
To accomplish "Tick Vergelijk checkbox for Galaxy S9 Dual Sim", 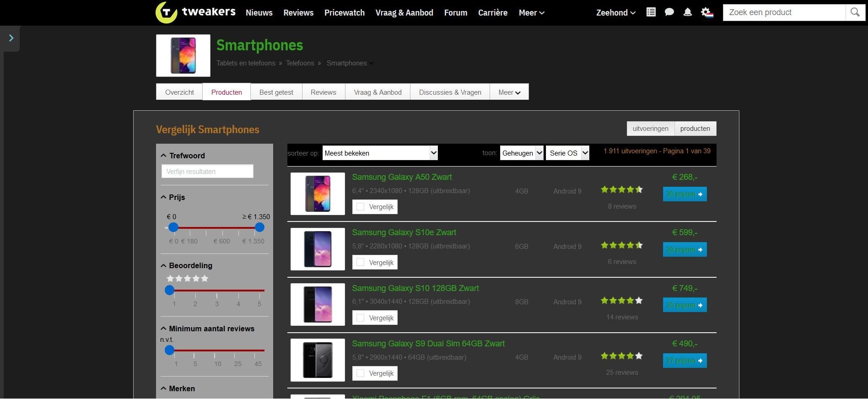I will (361, 373).
